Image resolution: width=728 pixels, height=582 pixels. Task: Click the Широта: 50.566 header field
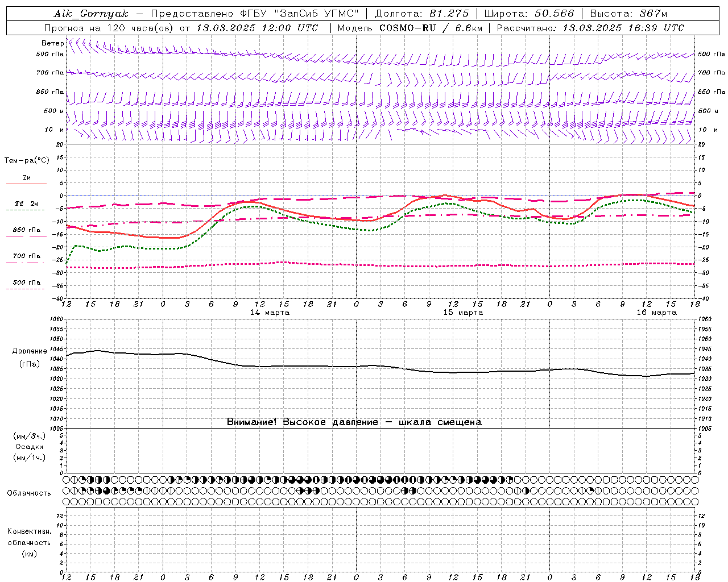529,14
